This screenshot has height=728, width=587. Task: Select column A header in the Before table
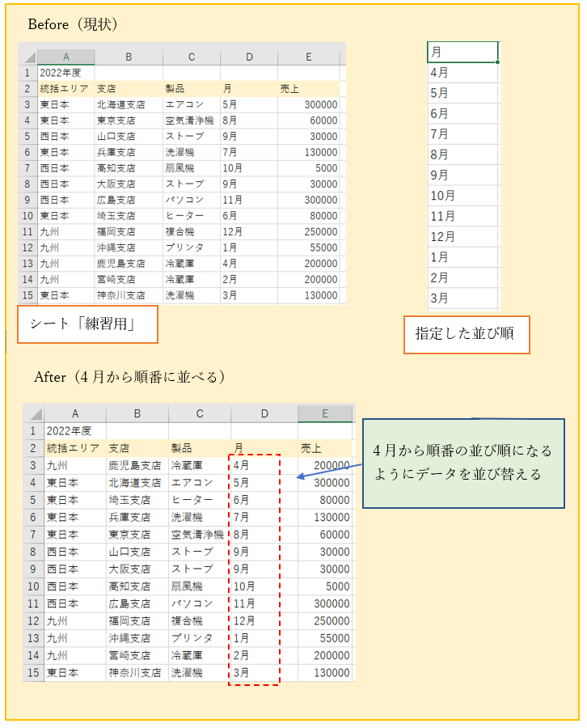click(65, 57)
